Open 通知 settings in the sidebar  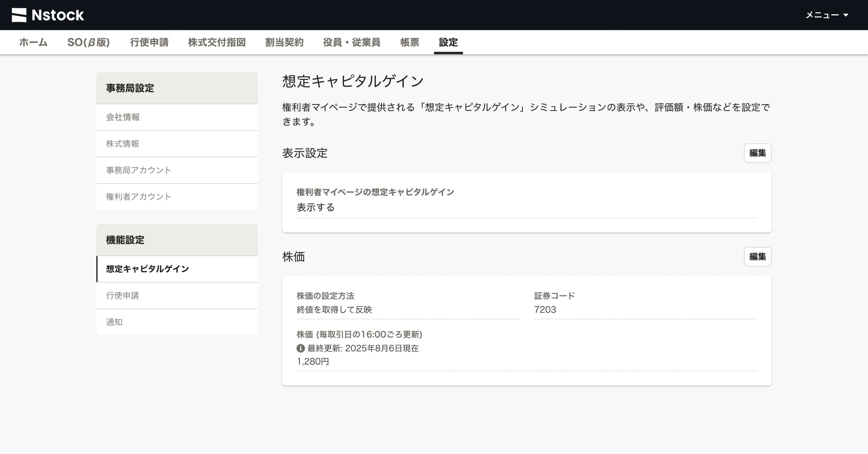tap(177, 322)
